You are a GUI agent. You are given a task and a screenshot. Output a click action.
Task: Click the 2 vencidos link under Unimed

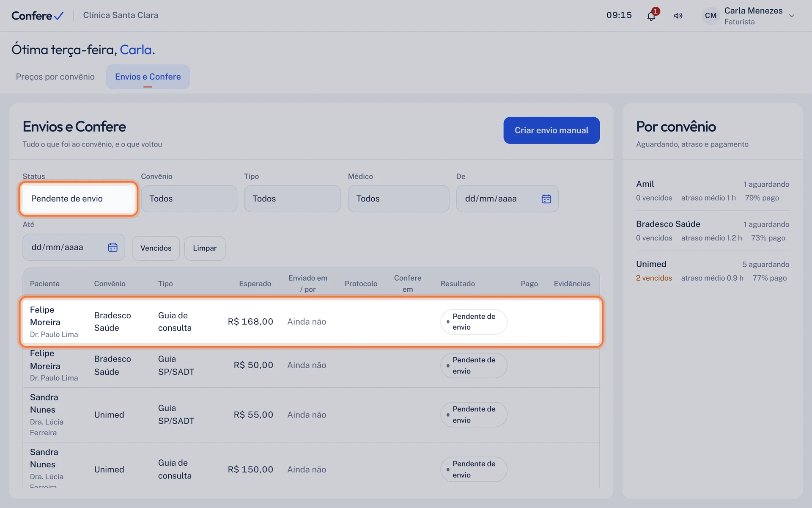(x=654, y=278)
